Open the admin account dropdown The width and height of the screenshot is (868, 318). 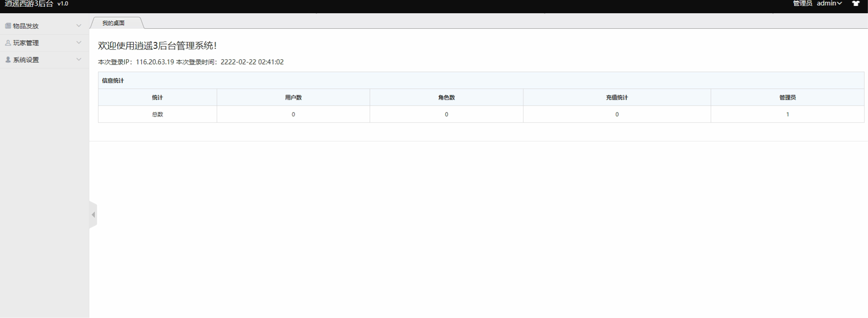[x=829, y=4]
